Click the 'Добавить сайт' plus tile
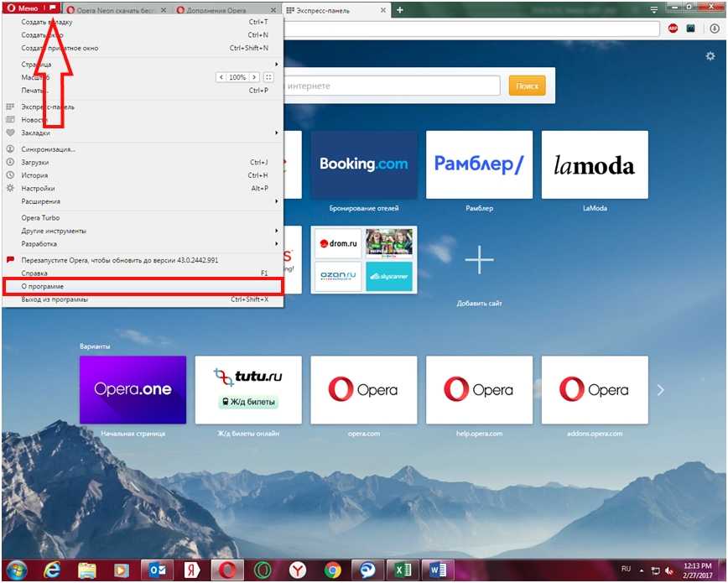The image size is (728, 583). 479,260
